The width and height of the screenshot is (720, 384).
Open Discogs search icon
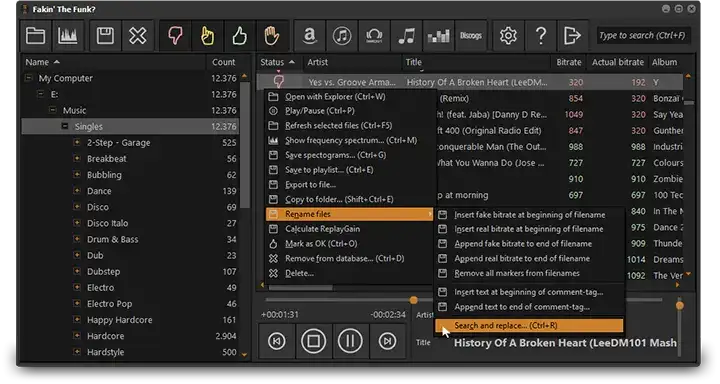pyautogui.click(x=471, y=35)
